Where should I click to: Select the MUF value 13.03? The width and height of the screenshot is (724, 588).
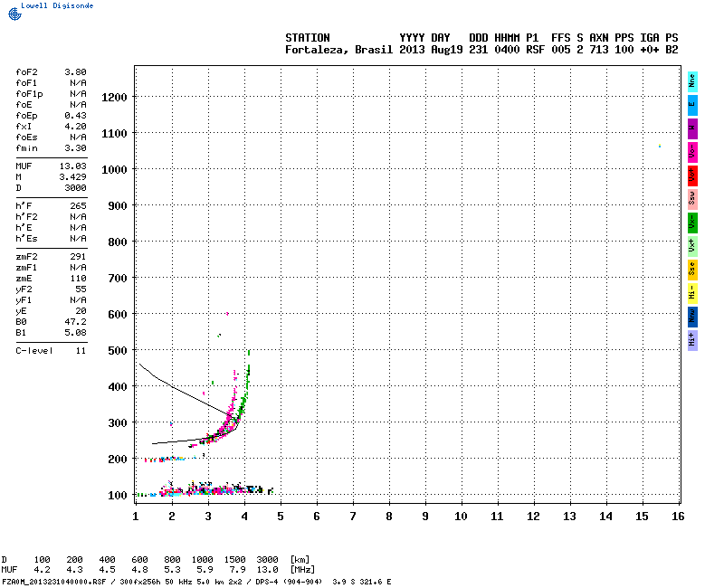coord(73,166)
